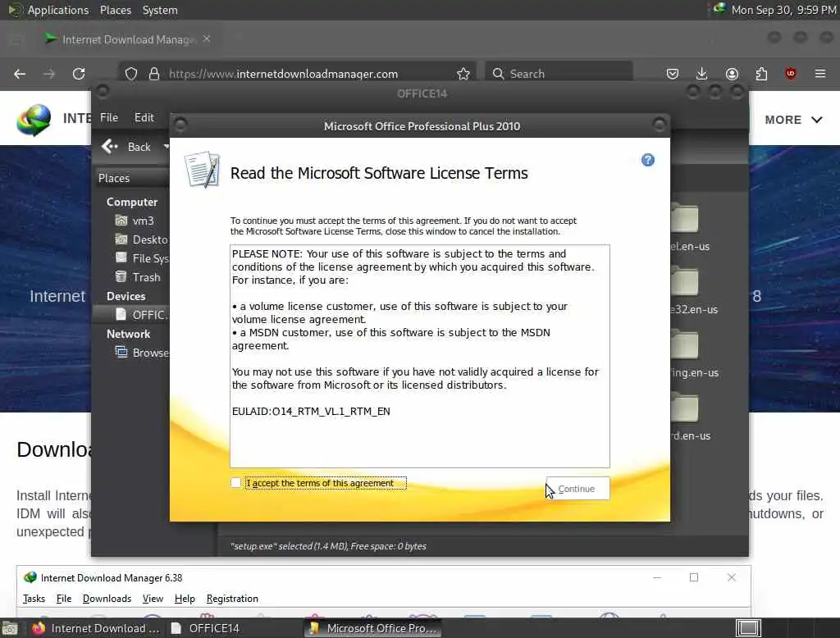The width and height of the screenshot is (840, 638).
Task: Click the clock in the top panel
Action: point(783,10)
